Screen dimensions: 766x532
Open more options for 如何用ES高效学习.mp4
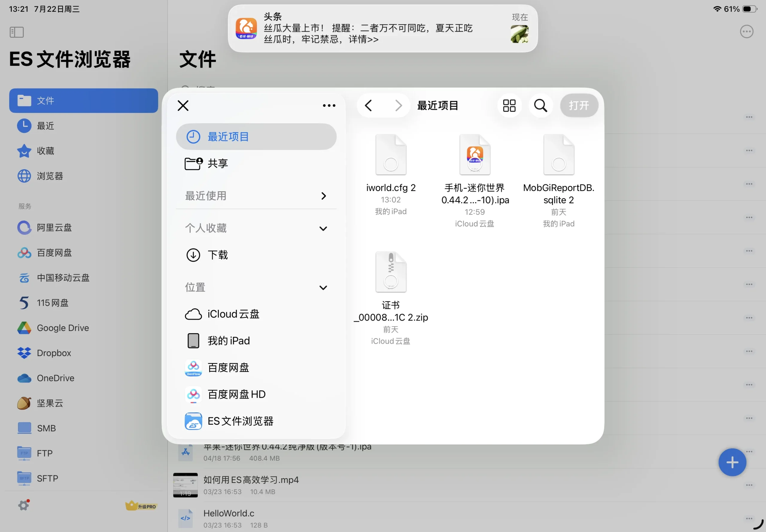coord(749,485)
